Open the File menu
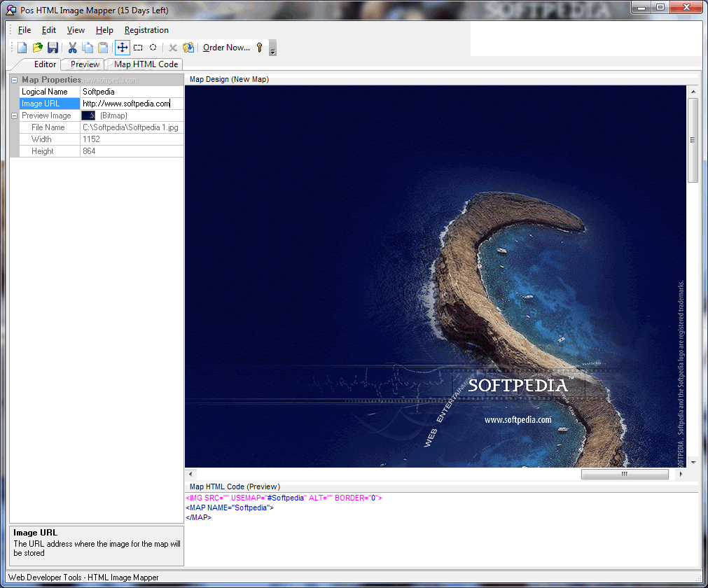The image size is (708, 588). tap(25, 30)
